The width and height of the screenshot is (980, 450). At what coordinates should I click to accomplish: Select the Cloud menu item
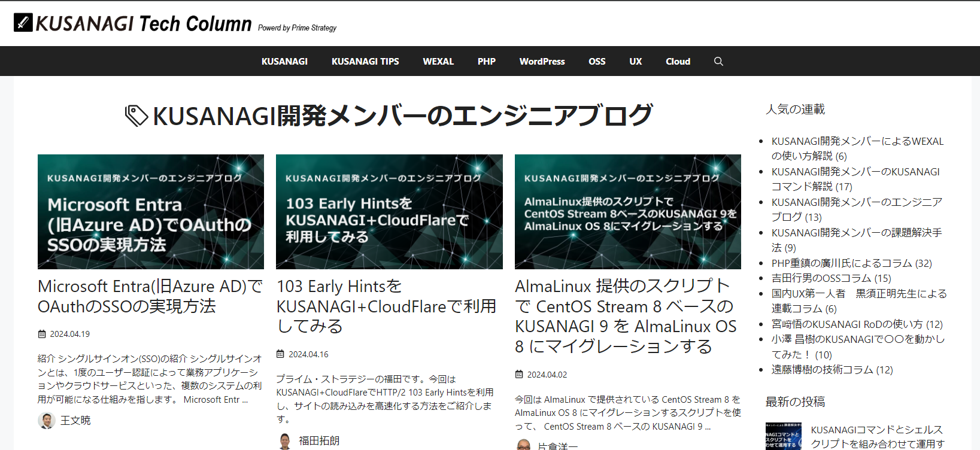tap(678, 61)
